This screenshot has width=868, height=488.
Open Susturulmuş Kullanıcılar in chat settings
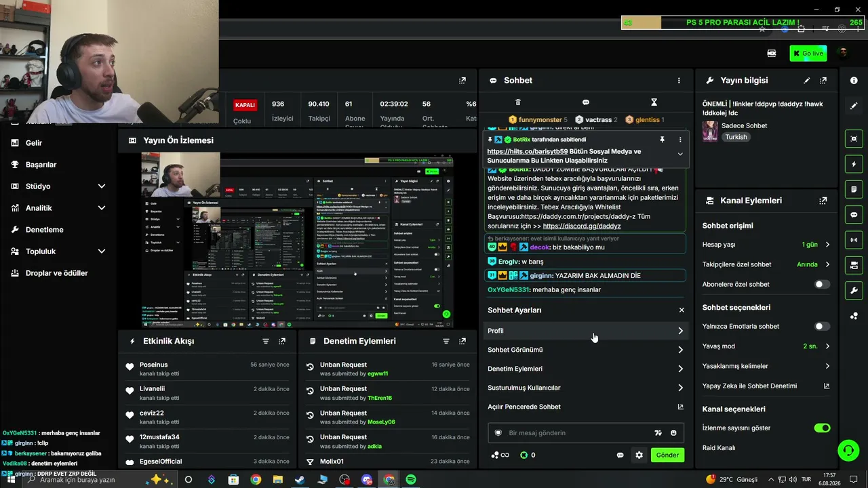coord(586,388)
